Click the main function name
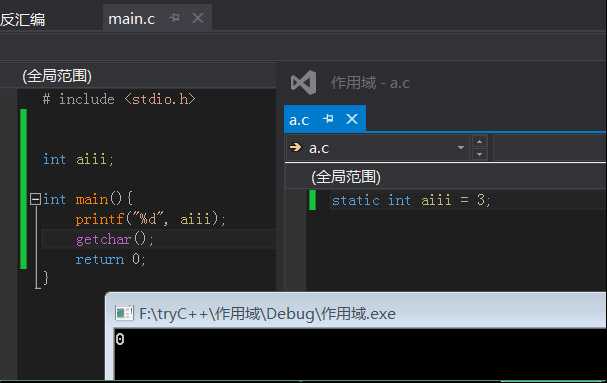 point(92,199)
